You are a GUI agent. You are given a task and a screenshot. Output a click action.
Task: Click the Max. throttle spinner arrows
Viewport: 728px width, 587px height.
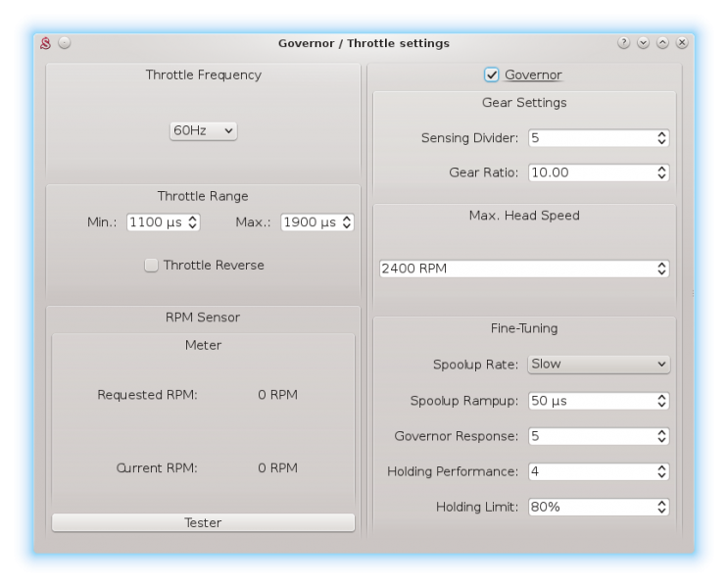coord(346,222)
